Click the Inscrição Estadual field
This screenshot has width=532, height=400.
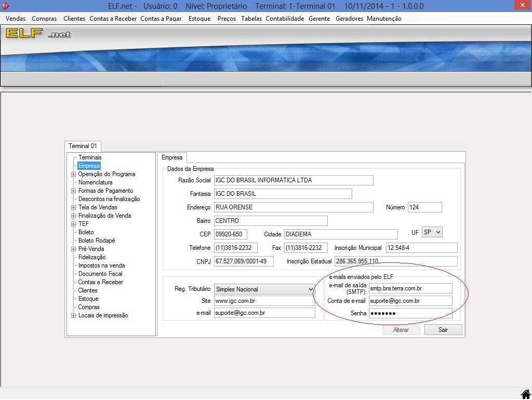[x=396, y=261]
